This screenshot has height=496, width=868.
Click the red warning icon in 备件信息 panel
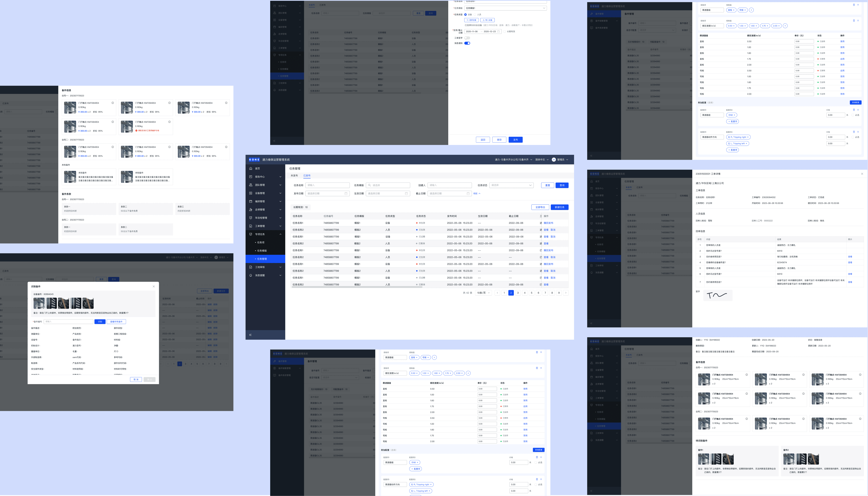pos(136,131)
